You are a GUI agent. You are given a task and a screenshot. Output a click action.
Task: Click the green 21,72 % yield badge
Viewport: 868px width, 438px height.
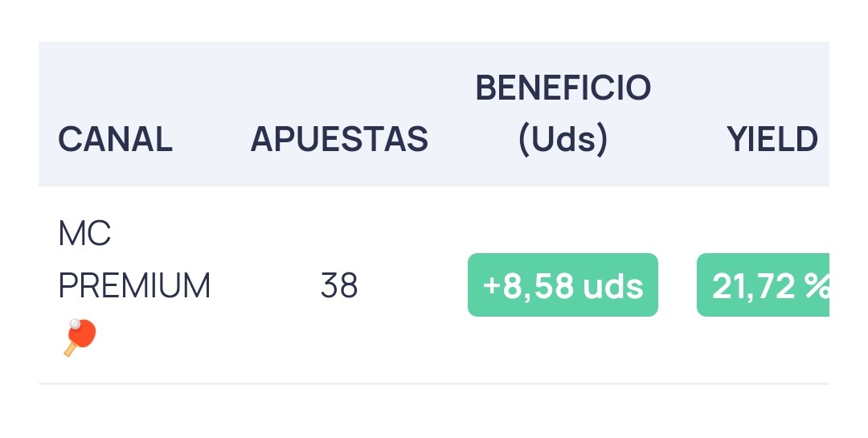pos(763,285)
